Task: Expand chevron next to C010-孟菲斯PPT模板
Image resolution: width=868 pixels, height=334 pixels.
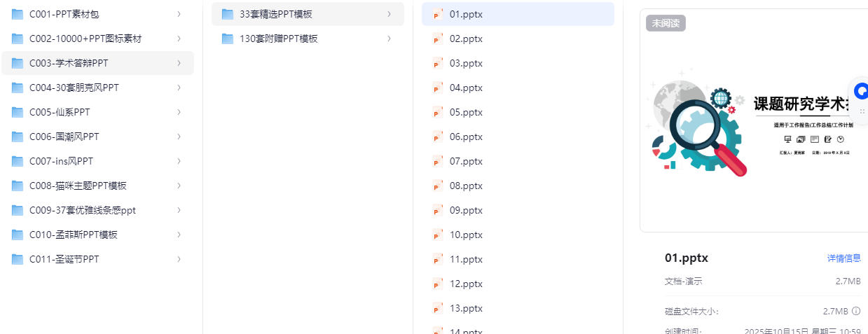Action: (179, 235)
